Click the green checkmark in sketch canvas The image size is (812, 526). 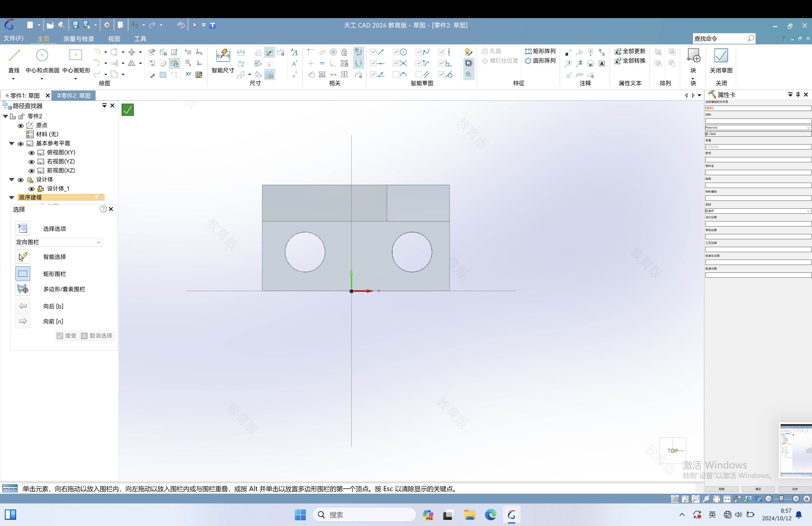(127, 110)
